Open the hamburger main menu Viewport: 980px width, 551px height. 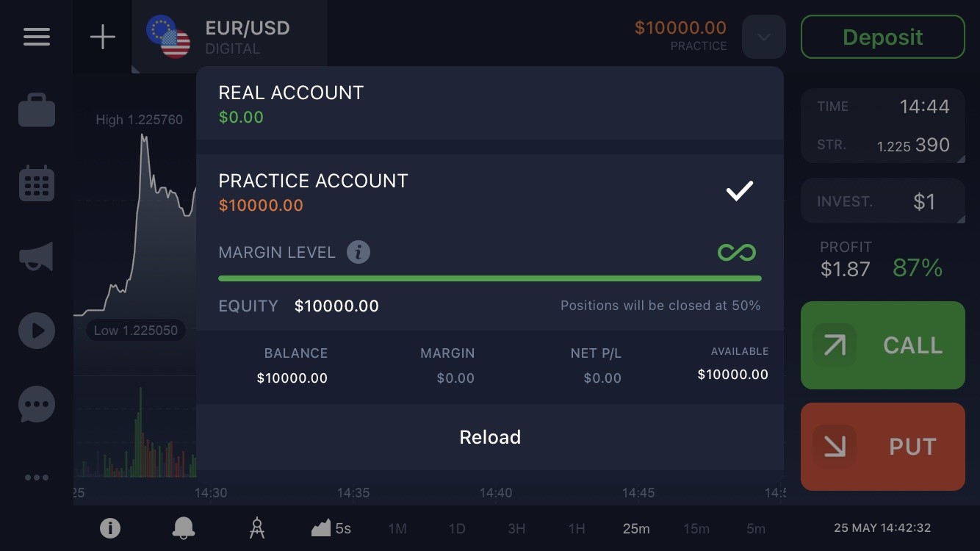pyautogui.click(x=36, y=37)
